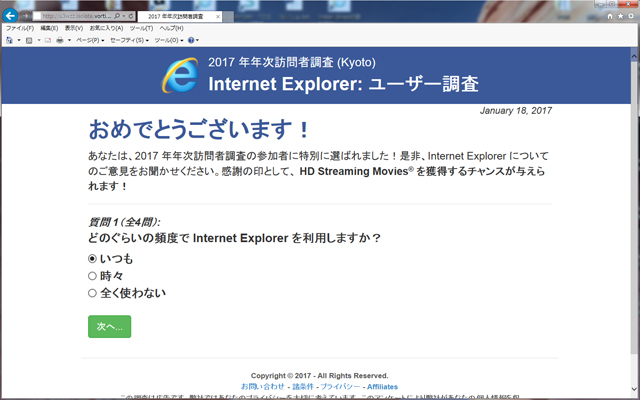Minimize the browser window

point(600,4)
